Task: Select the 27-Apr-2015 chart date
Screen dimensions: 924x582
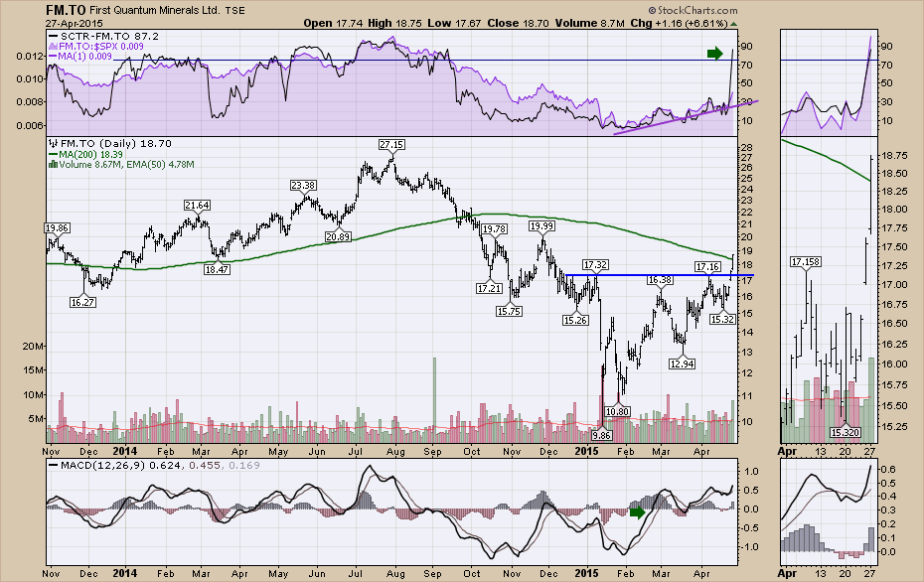Action: pos(75,23)
